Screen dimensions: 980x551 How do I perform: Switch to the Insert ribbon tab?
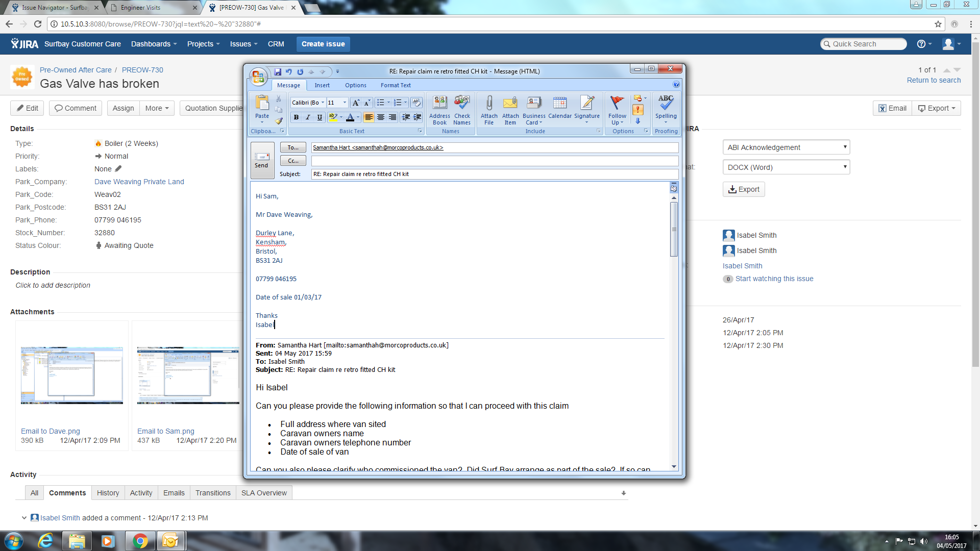pyautogui.click(x=322, y=85)
